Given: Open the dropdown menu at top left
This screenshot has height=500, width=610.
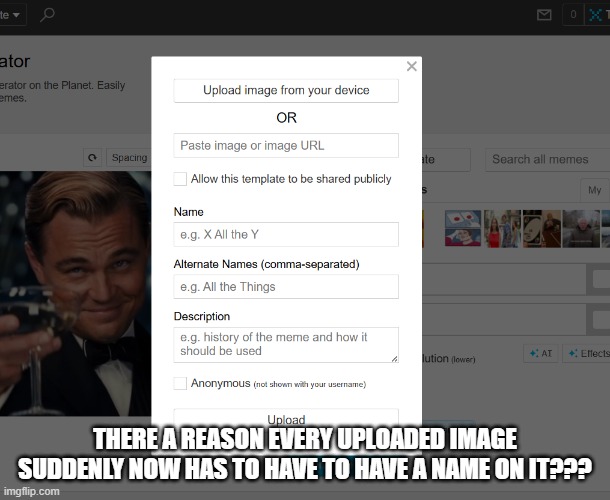Looking at the screenshot, I should coord(12,15).
